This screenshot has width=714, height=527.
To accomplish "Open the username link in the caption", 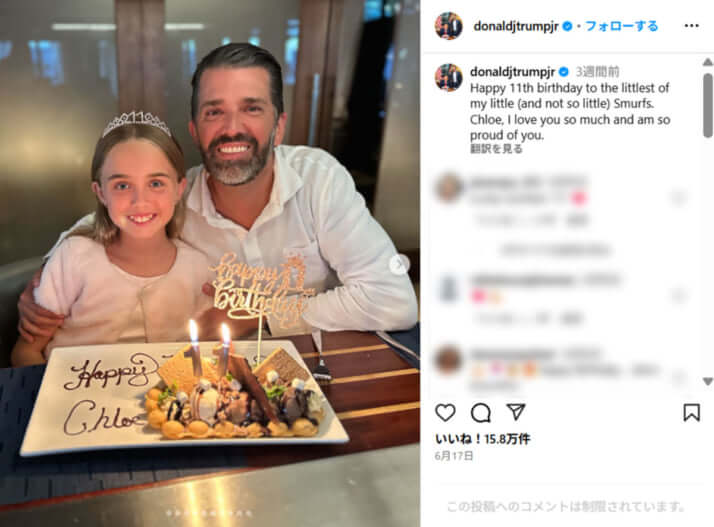I will coord(512,72).
